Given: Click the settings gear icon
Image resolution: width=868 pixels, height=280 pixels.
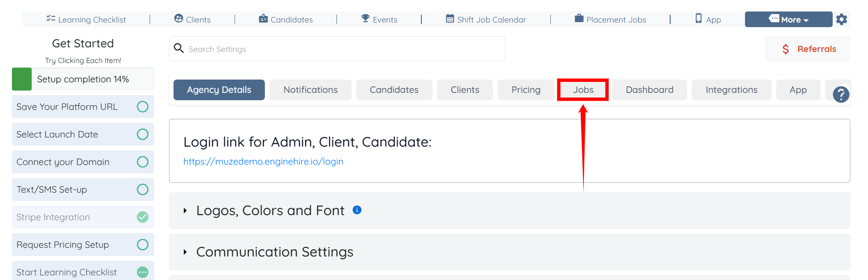Looking at the screenshot, I should tap(841, 19).
